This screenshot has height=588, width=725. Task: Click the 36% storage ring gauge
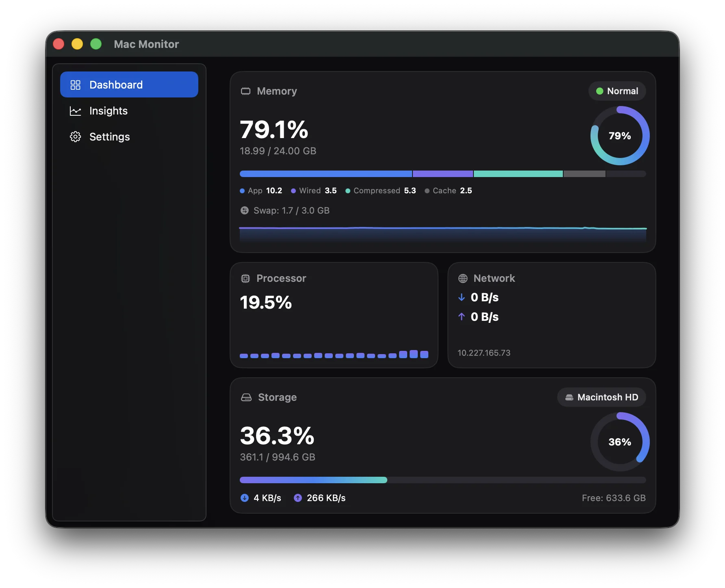pyautogui.click(x=620, y=442)
